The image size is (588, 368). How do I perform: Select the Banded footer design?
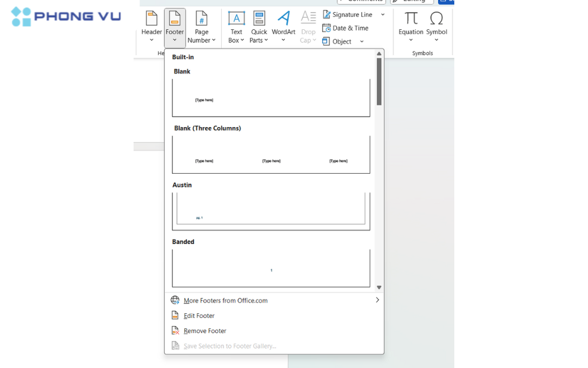[270, 267]
